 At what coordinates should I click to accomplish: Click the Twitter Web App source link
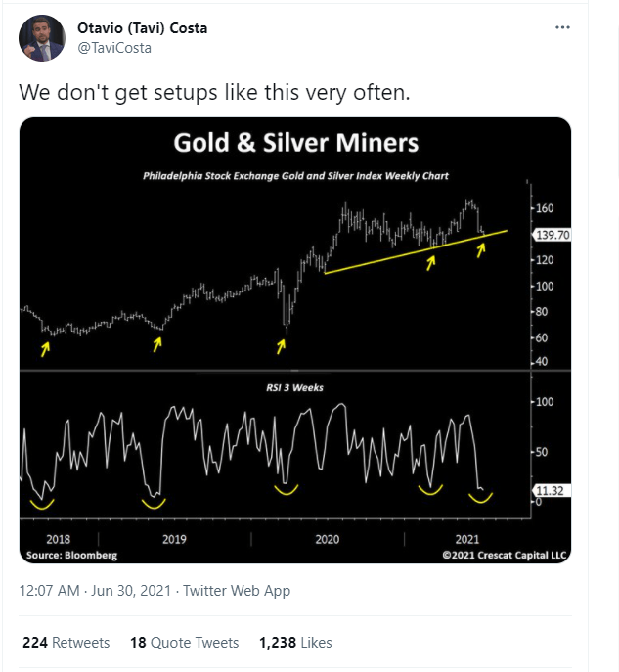pyautogui.click(x=237, y=591)
